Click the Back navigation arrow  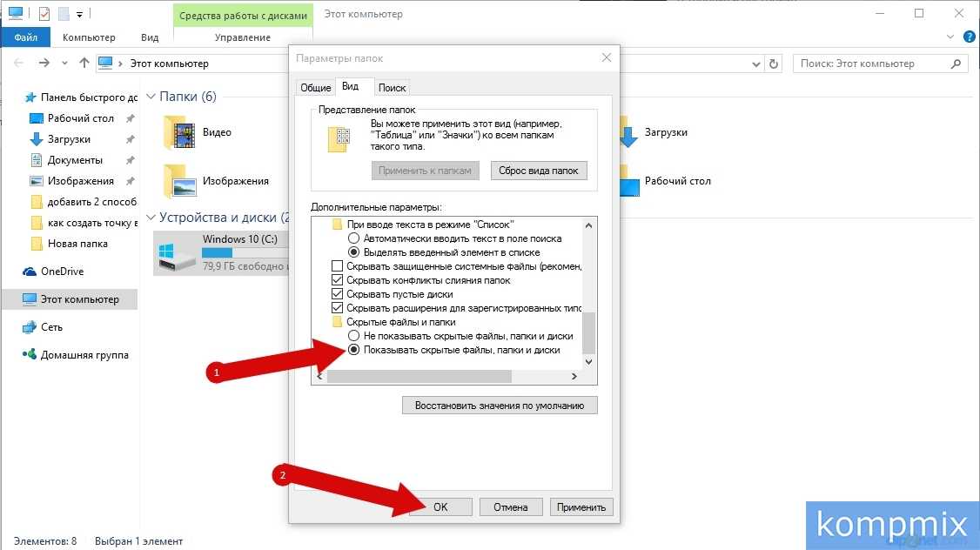[x=19, y=64]
